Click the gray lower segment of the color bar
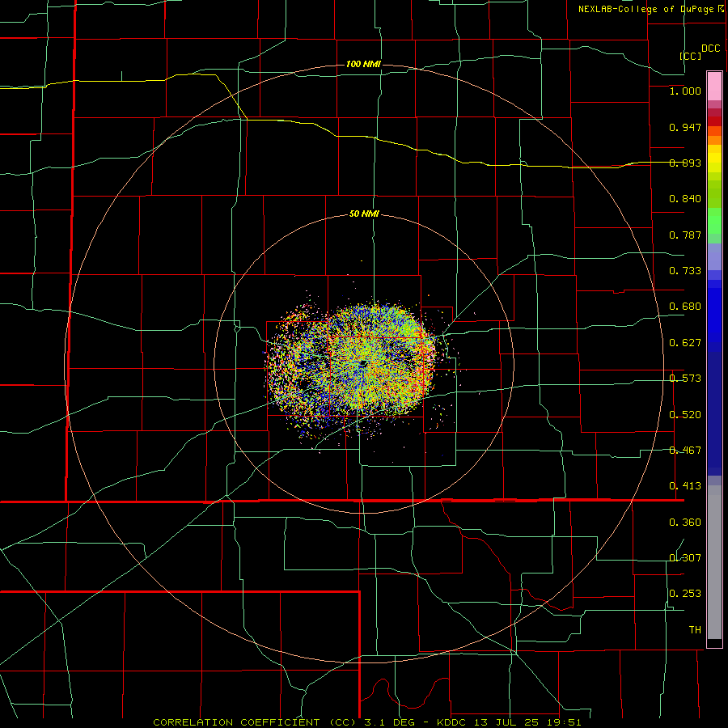This screenshot has height=728, width=728. point(714,562)
